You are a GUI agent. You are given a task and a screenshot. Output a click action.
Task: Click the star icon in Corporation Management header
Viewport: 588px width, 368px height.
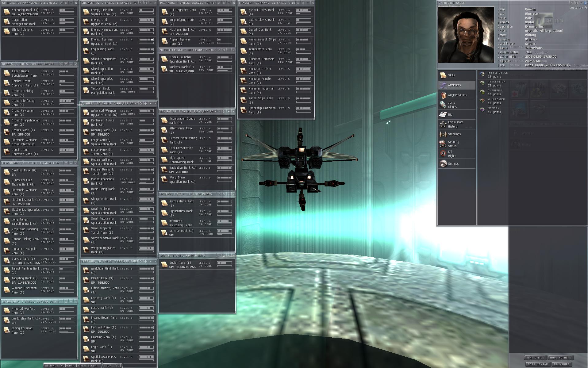[61, 3]
